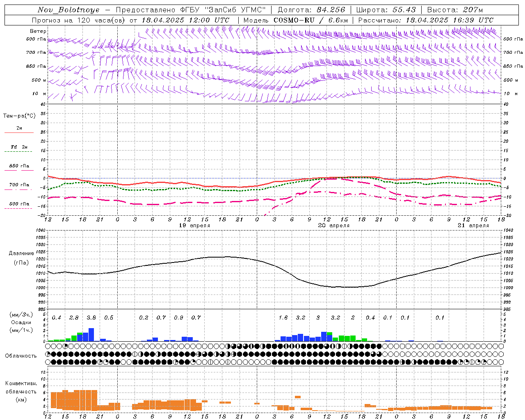
Task: Click the 3.8 precipitation total value
Action: [x=91, y=318]
